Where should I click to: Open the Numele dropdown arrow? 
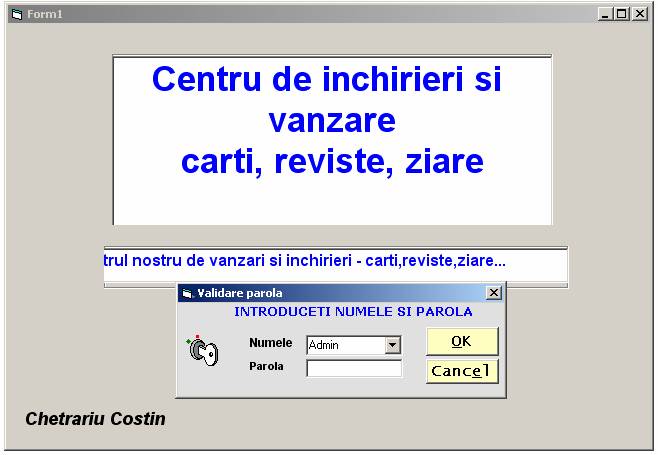pos(393,345)
